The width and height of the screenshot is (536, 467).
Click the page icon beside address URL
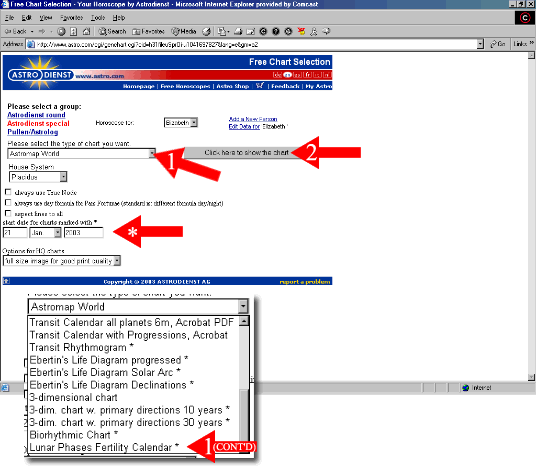tap(31, 44)
